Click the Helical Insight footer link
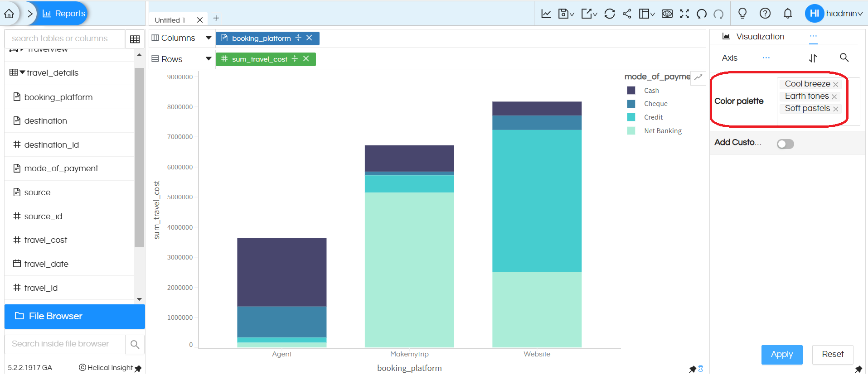This screenshot has height=375, width=868. tap(106, 368)
